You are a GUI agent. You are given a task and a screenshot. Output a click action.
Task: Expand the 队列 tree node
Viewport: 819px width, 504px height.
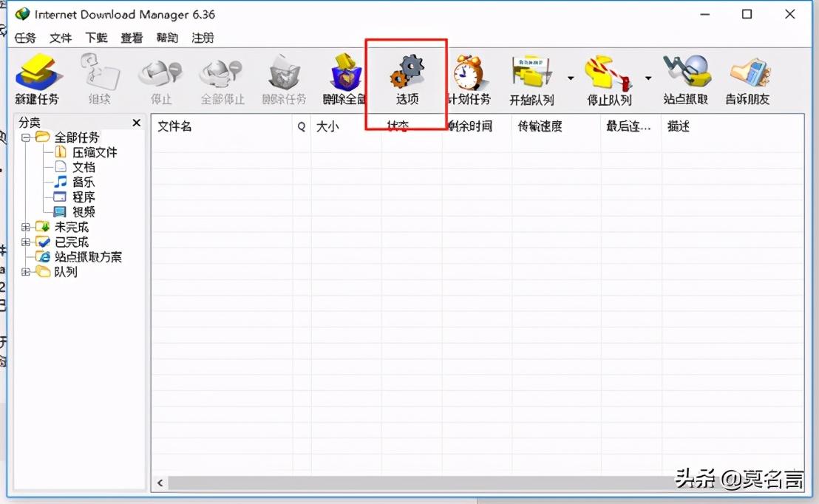coord(25,272)
